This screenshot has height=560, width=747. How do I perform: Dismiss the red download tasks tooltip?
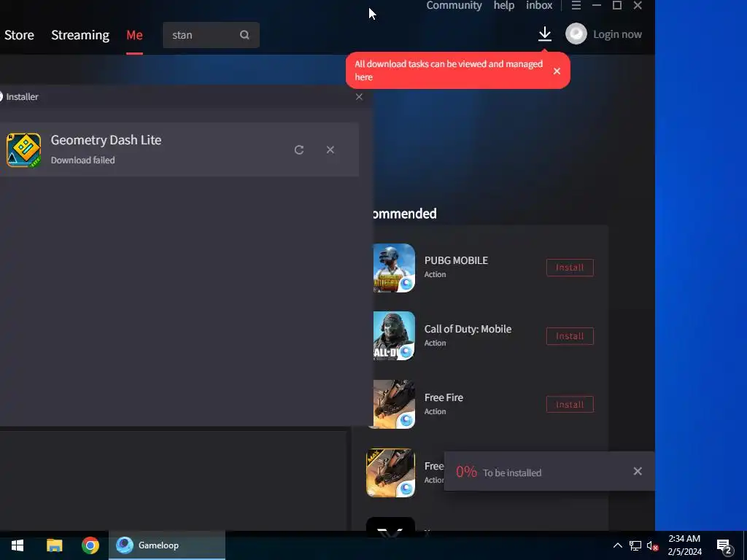tap(557, 71)
